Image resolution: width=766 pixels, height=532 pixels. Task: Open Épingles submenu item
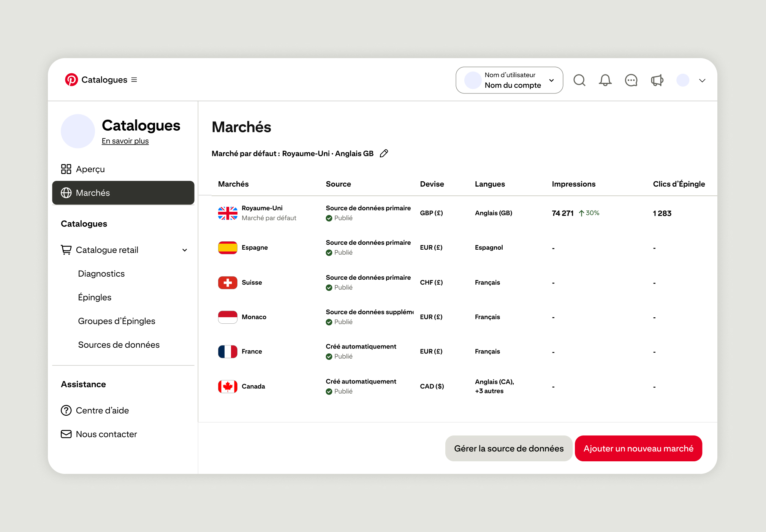95,297
